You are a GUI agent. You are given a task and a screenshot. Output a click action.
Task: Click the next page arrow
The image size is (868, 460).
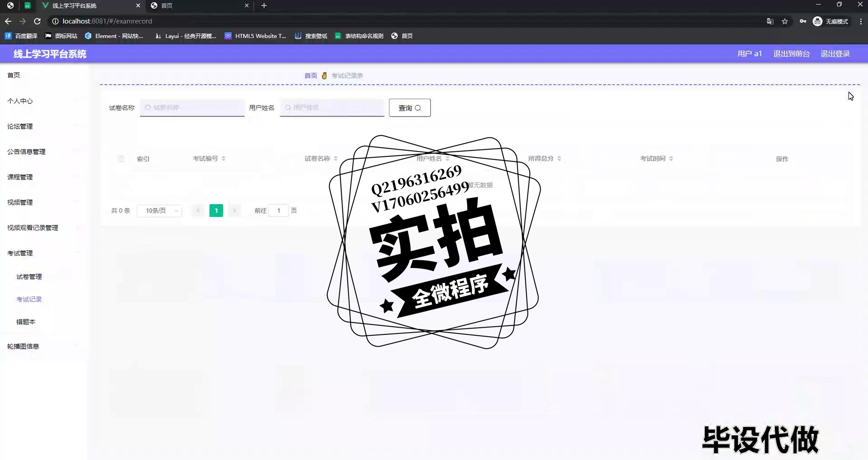tap(234, 211)
